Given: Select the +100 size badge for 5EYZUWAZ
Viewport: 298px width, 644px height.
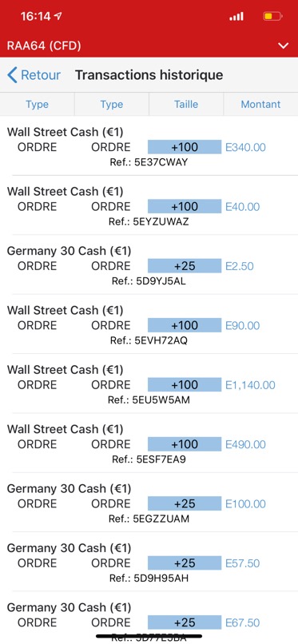Looking at the screenshot, I should point(185,206).
